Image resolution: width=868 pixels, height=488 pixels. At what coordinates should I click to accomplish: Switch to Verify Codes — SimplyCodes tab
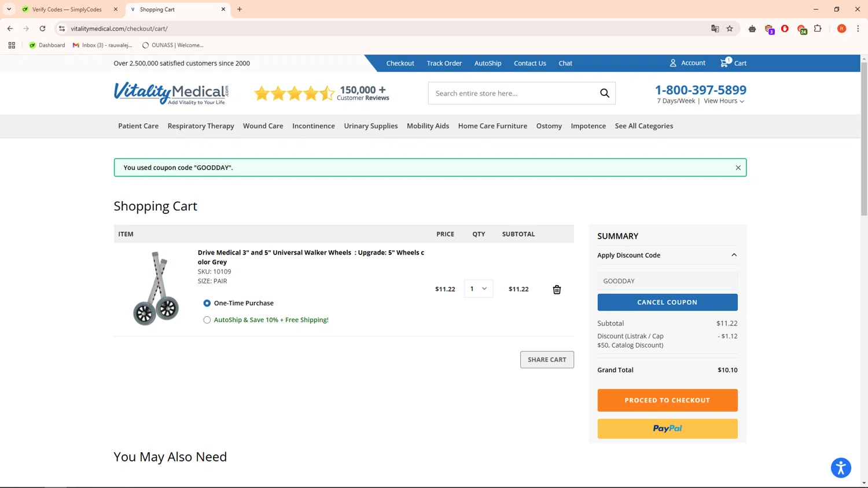click(x=67, y=9)
